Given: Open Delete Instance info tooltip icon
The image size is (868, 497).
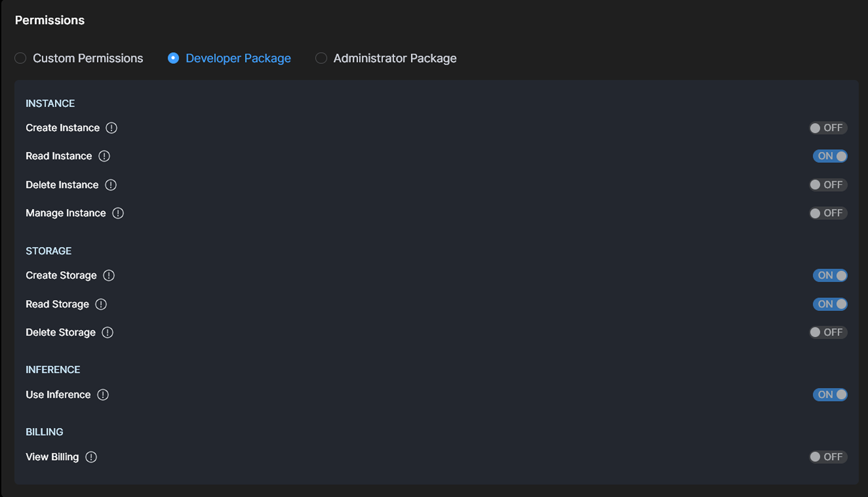Looking at the screenshot, I should pos(111,185).
